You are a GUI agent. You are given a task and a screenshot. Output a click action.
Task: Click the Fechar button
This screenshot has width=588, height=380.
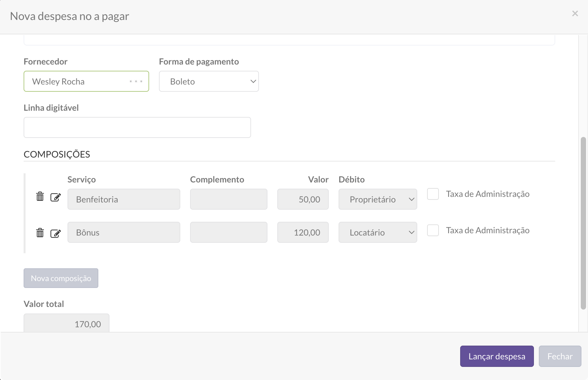pyautogui.click(x=560, y=356)
